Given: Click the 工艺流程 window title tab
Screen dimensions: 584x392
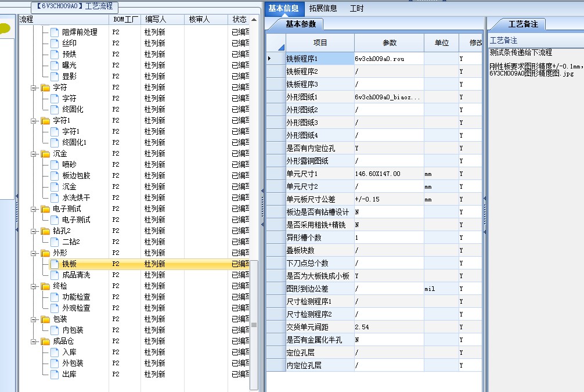Looking at the screenshot, I should coord(75,6).
